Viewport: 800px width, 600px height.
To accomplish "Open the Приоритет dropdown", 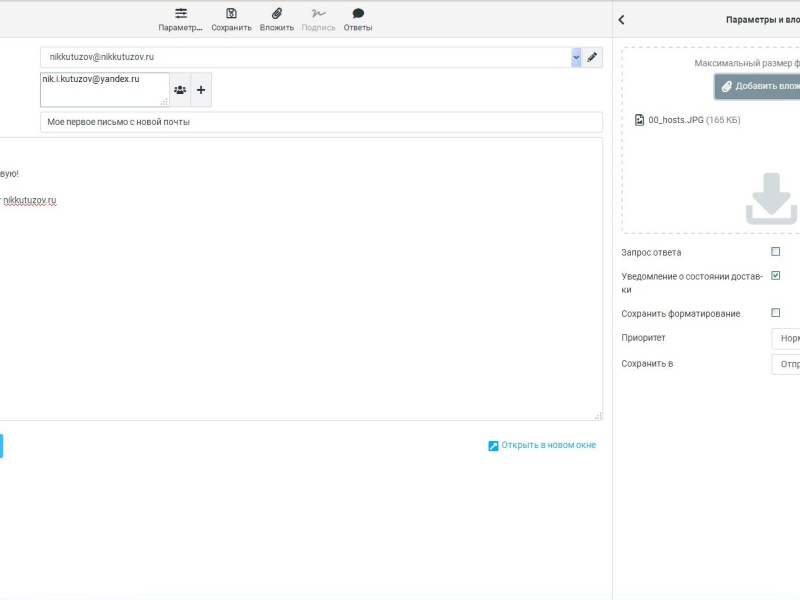I will click(x=786, y=338).
